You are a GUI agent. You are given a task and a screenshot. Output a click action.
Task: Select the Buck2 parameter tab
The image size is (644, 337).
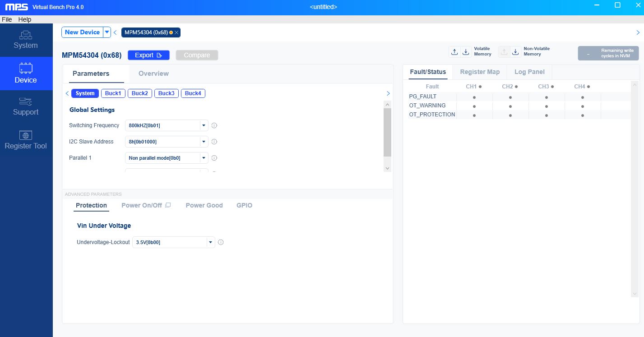click(139, 93)
